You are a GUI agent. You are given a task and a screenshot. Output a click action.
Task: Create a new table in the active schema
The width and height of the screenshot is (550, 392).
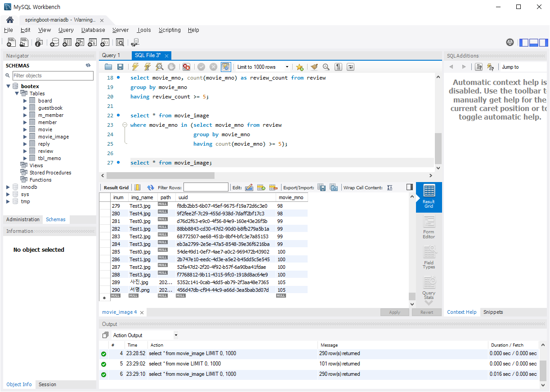coord(67,42)
